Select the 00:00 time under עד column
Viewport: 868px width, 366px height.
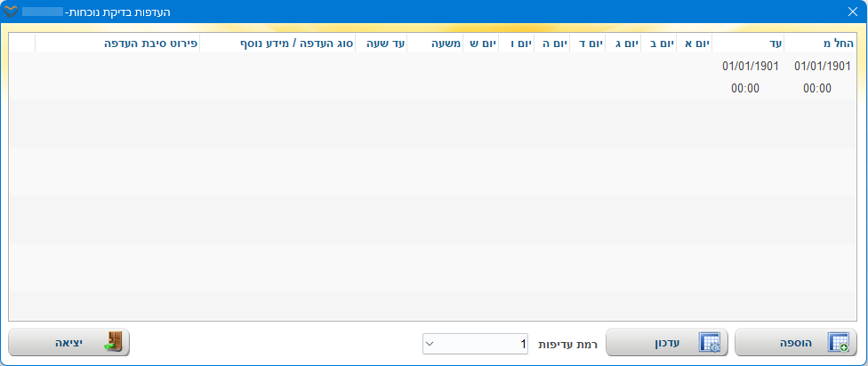(744, 88)
